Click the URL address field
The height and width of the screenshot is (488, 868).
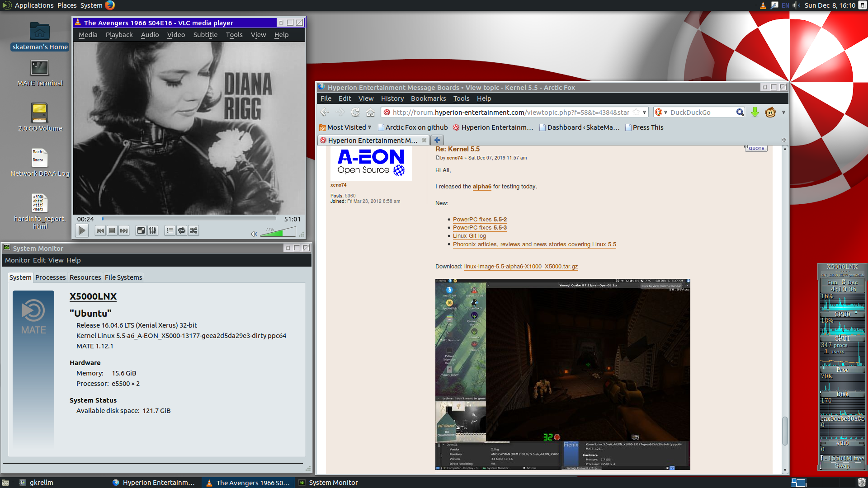510,112
